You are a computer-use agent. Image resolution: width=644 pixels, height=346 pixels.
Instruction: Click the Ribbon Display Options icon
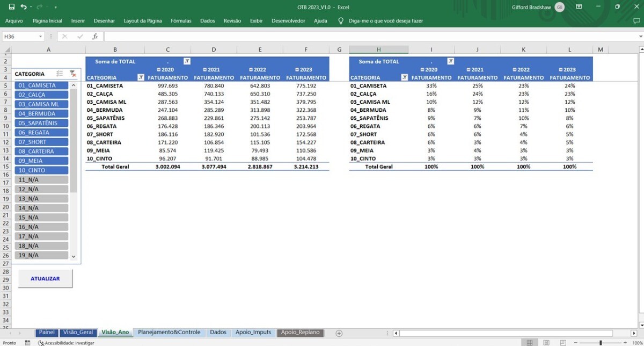pos(579,7)
